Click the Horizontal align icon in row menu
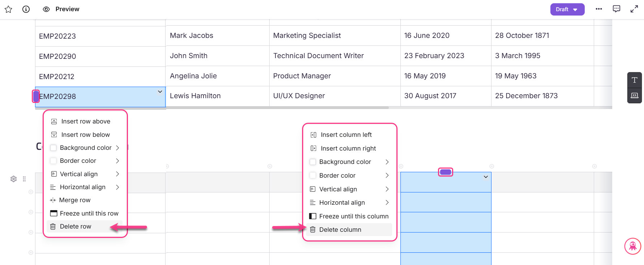This screenshot has height=265, width=644. coord(53,187)
